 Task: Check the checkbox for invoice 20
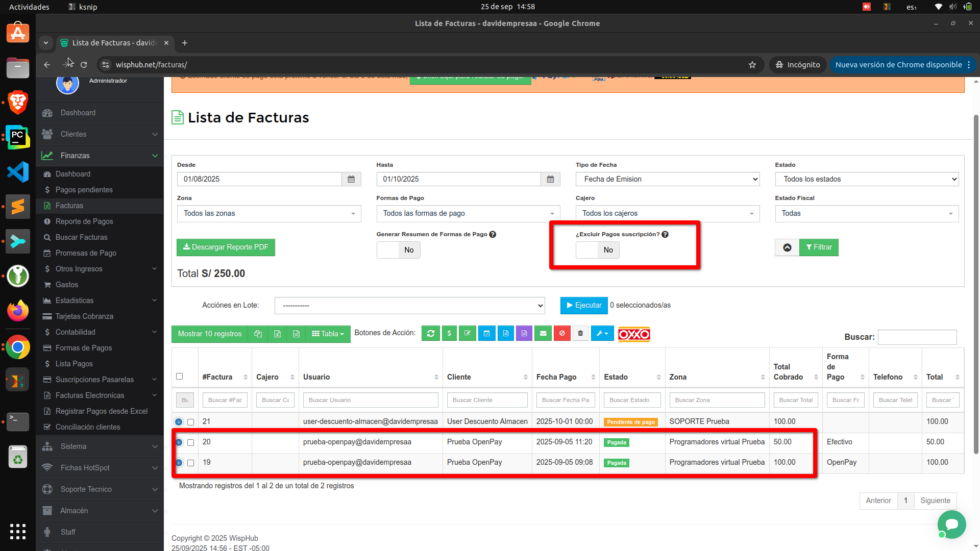(190, 442)
